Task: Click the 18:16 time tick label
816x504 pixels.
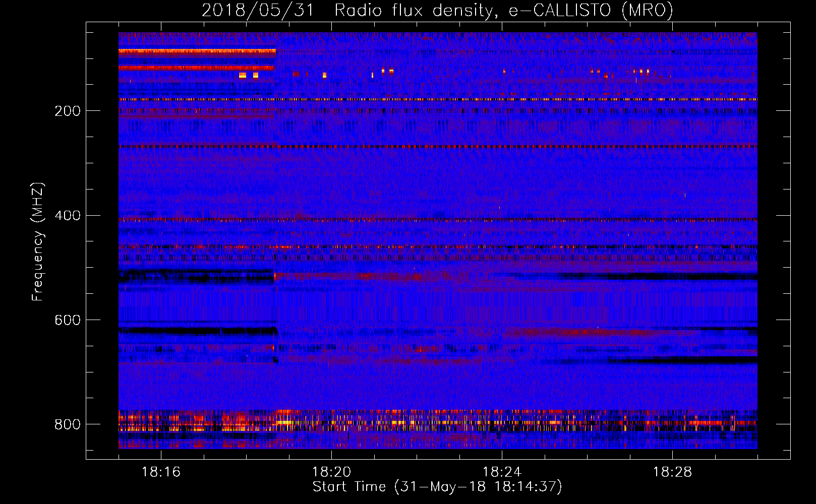Action: pos(161,472)
